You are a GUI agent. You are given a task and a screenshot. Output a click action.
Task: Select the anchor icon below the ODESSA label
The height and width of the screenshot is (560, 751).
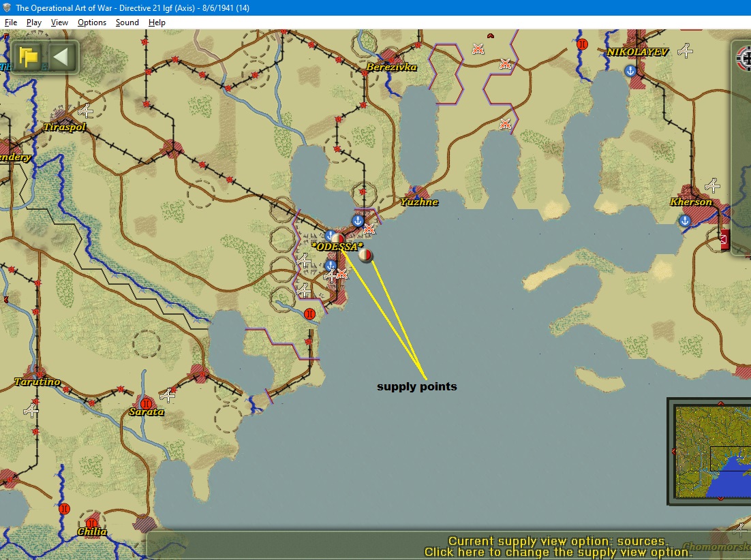(x=330, y=266)
